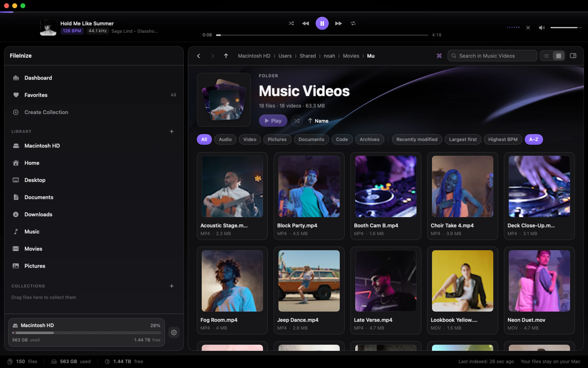The image size is (588, 368).
Task: Open the Desktop folder
Action: (x=94, y=180)
